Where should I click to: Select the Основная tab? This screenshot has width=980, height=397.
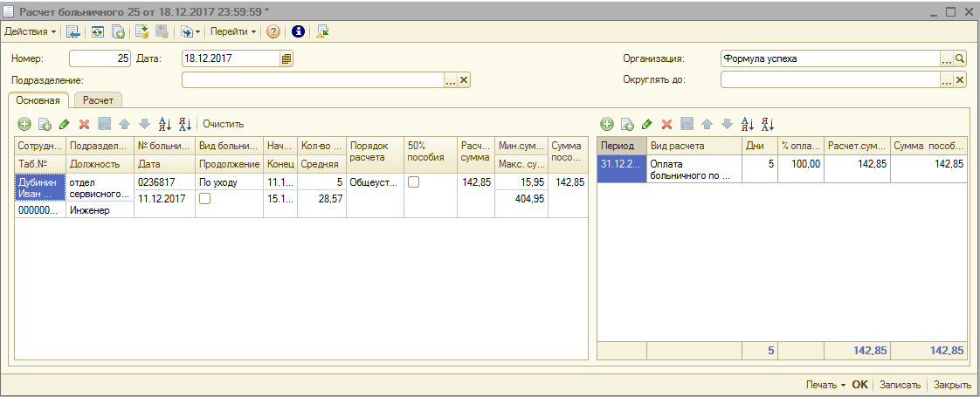click(x=38, y=100)
